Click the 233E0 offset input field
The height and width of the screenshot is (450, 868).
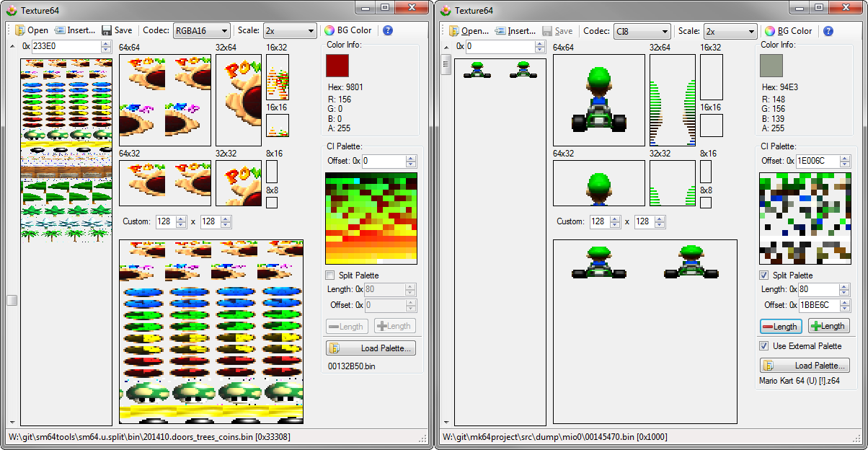click(66, 46)
